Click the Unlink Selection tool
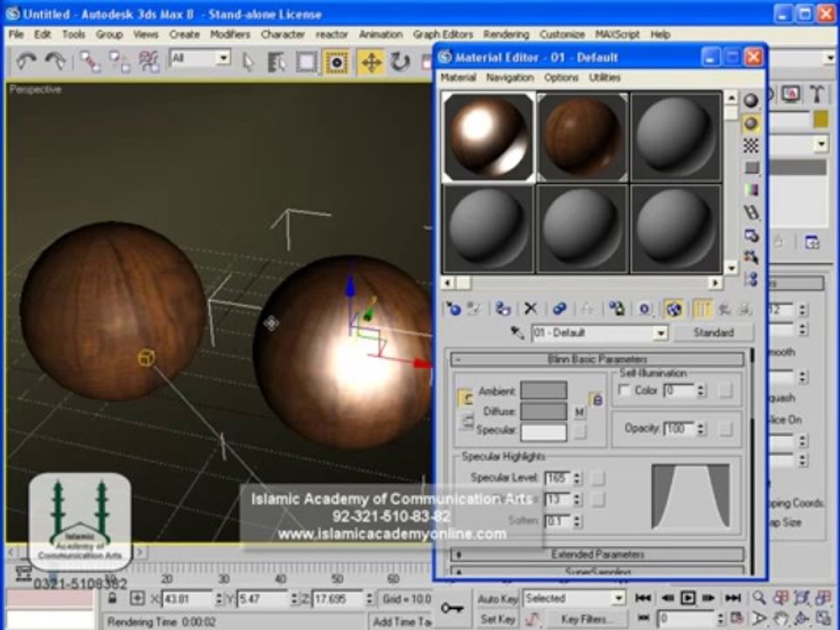 120,61
